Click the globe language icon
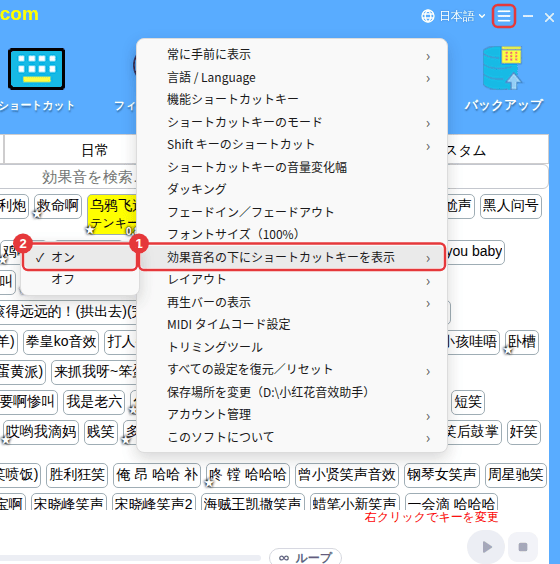Screen dimensions: 560x564 [x=428, y=16]
